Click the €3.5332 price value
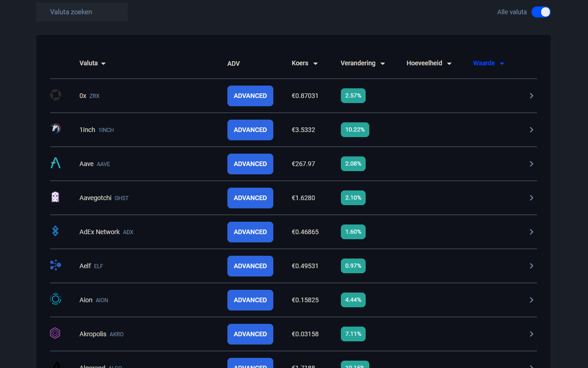The height and width of the screenshot is (368, 588). click(x=304, y=130)
